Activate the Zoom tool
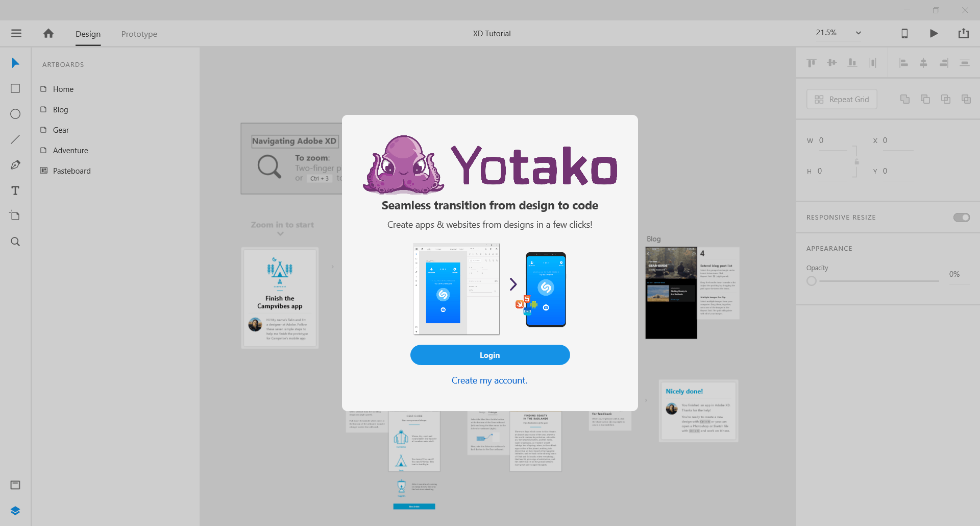This screenshot has width=980, height=526. click(15, 241)
